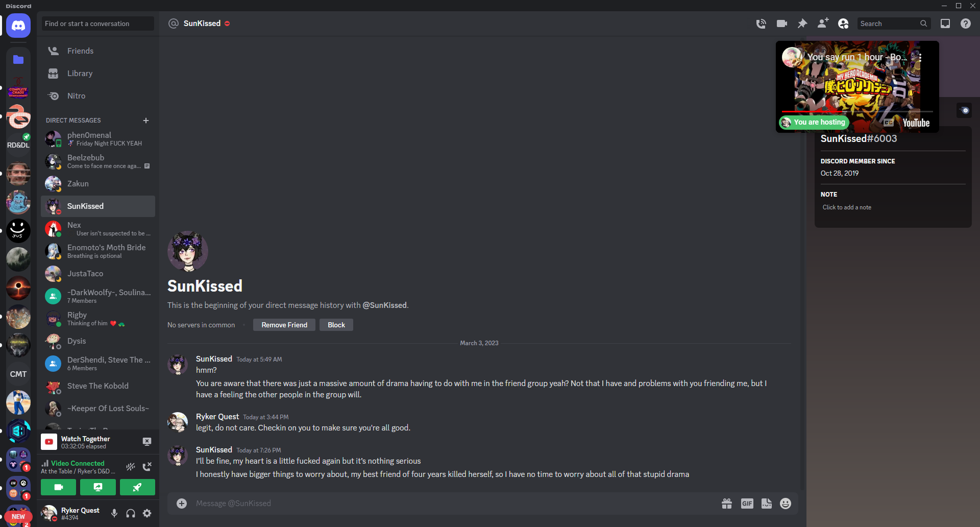Open the gift Nitro icon
The height and width of the screenshot is (527, 980).
(x=727, y=504)
